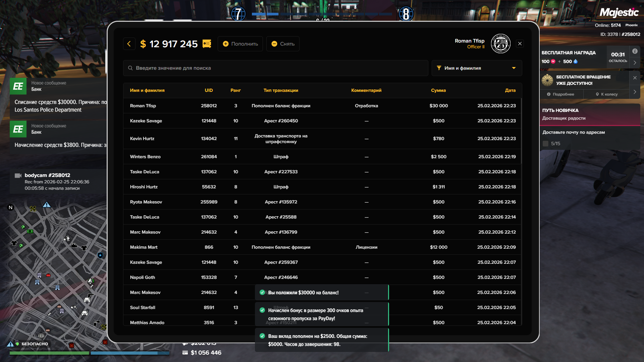Click the lucky wheel icon
This screenshot has width=644, height=362.
tap(547, 80)
